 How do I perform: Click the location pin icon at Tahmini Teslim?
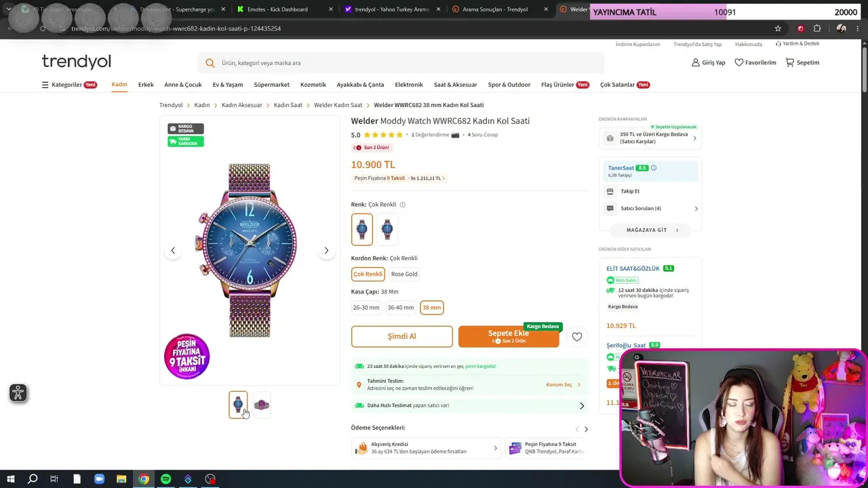tap(359, 385)
